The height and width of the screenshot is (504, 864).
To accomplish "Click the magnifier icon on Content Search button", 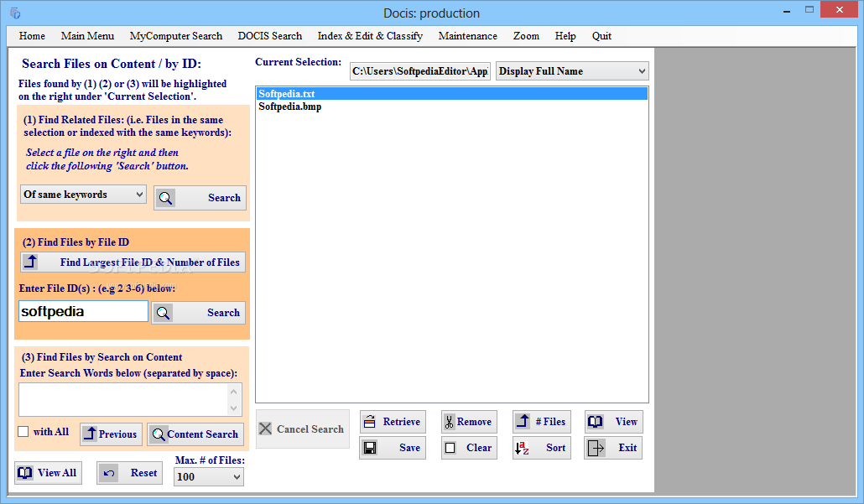I will [159, 434].
